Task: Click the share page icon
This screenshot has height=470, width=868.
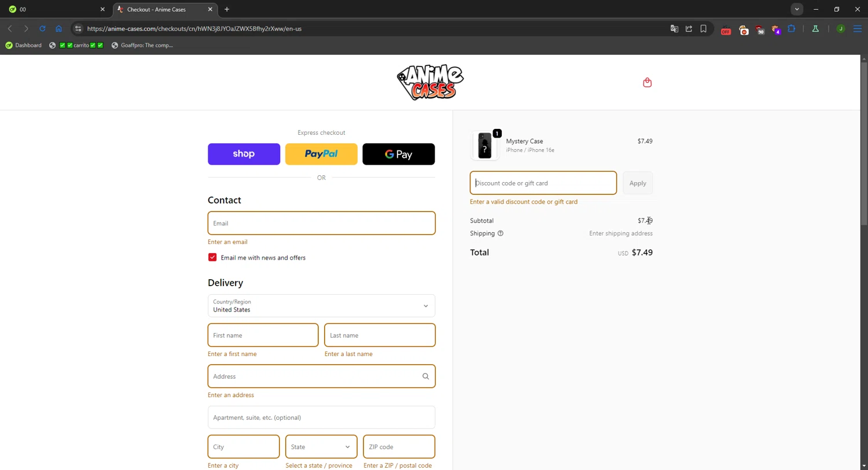Action: (x=689, y=28)
